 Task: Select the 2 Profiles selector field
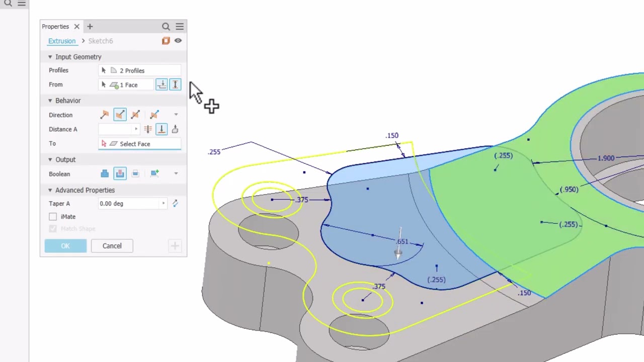tap(140, 70)
